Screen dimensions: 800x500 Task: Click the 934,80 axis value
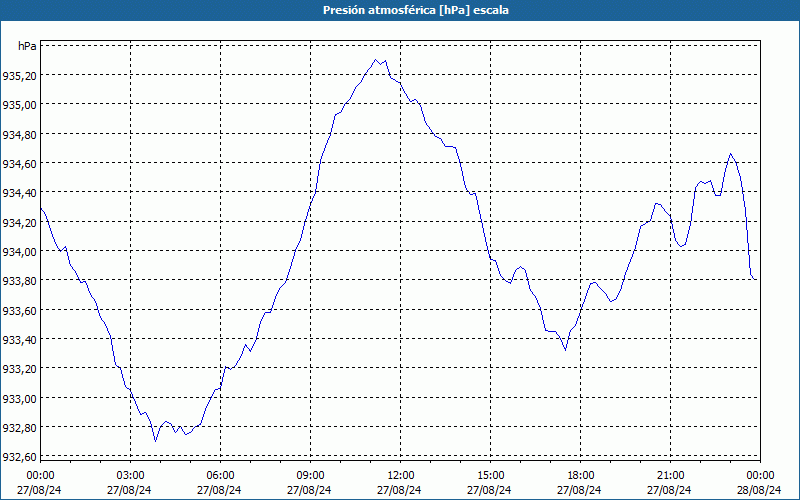tap(20, 134)
